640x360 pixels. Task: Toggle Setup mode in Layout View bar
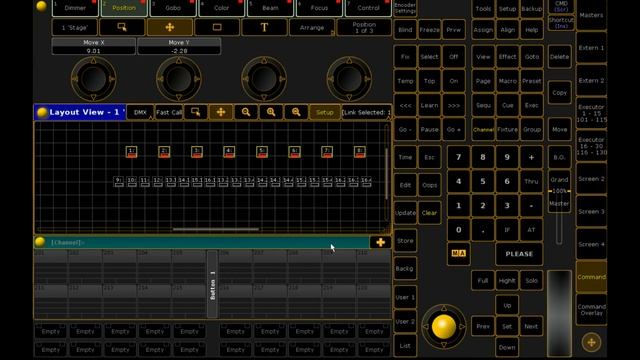(x=325, y=112)
